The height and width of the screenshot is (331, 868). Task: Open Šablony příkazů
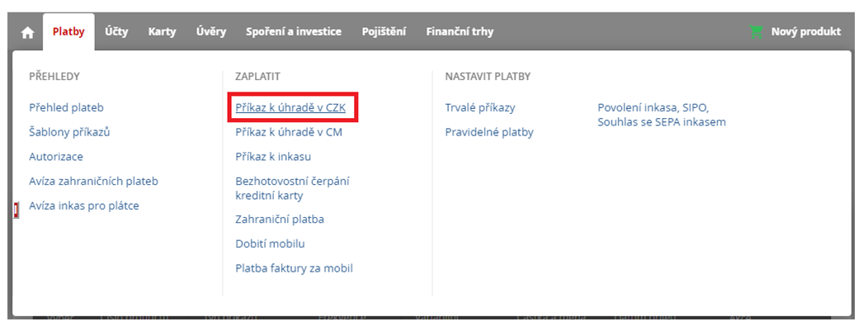click(70, 132)
